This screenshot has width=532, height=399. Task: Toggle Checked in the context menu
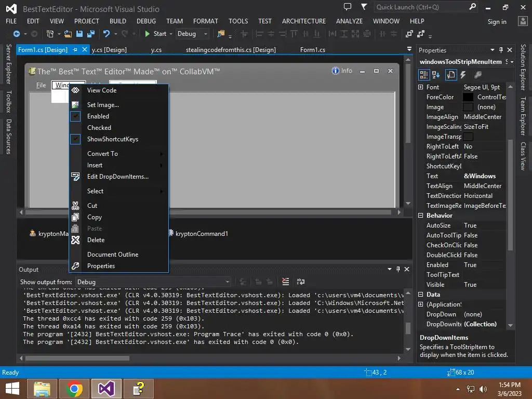(119, 128)
